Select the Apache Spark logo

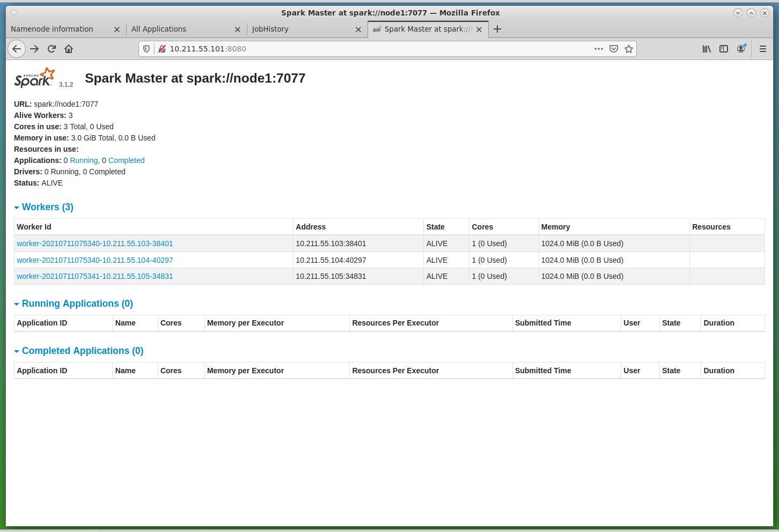[35, 78]
